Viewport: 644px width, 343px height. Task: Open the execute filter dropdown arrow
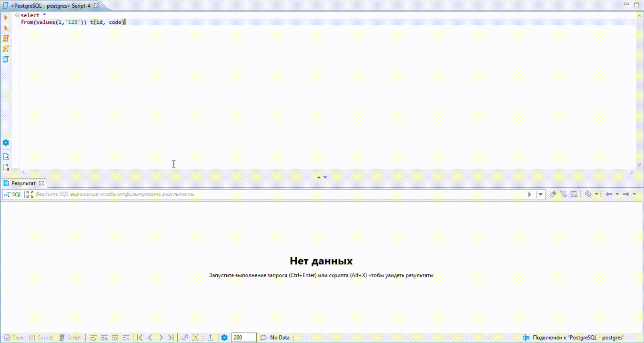pyautogui.click(x=540, y=194)
